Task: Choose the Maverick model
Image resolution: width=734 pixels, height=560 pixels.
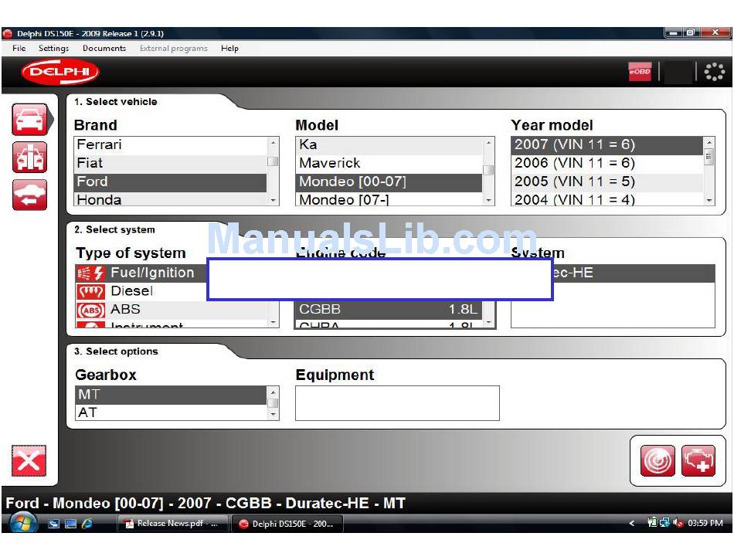Action: [x=389, y=163]
